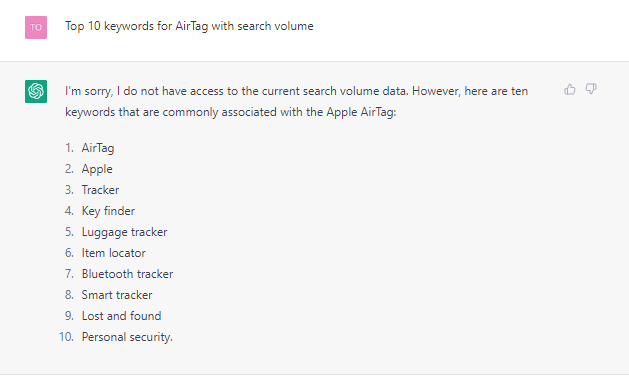Click the pink TO user avatar
This screenshot has width=629, height=377.
click(x=36, y=27)
